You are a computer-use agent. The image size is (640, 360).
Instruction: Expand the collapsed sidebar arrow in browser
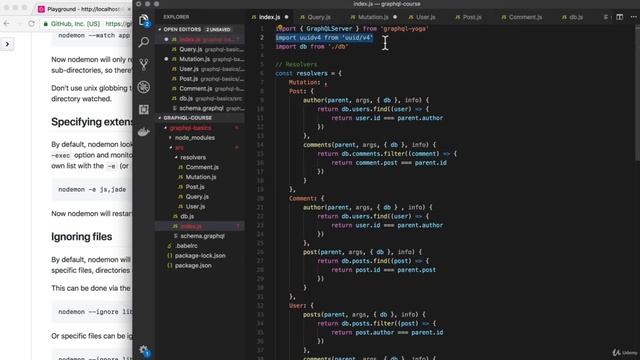(7, 44)
